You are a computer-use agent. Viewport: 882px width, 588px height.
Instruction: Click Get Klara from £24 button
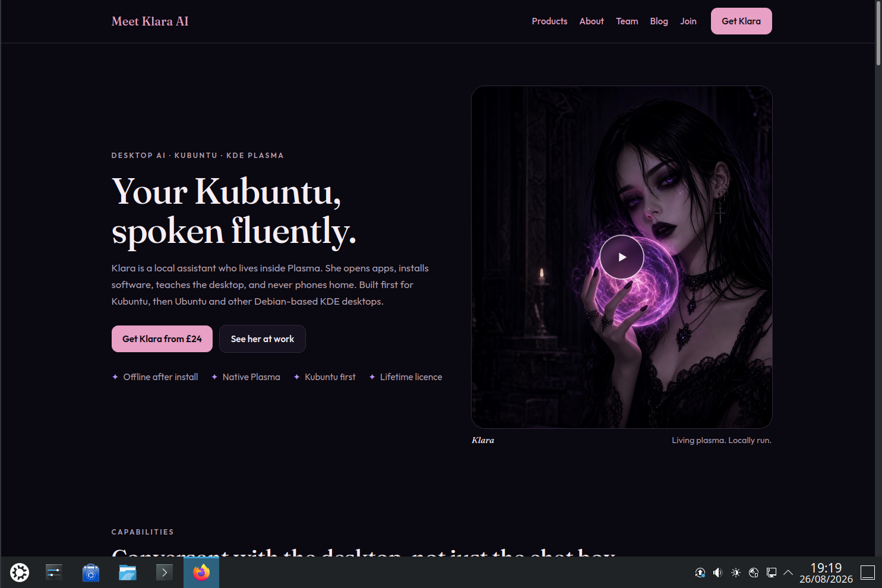162,339
